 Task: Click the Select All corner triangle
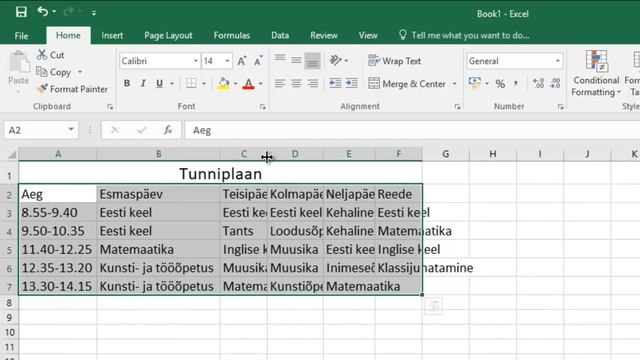pos(12,154)
